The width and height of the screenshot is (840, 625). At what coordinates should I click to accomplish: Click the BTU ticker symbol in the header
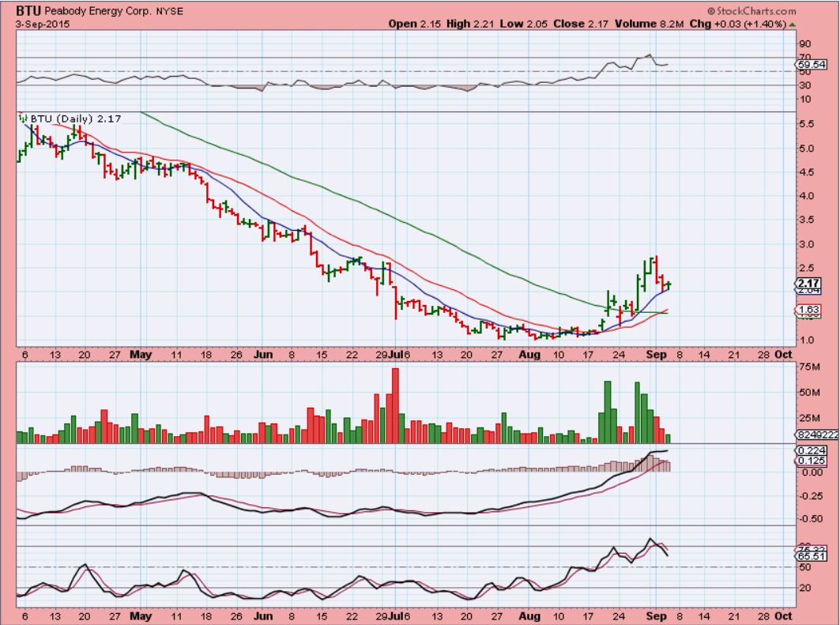coord(29,11)
